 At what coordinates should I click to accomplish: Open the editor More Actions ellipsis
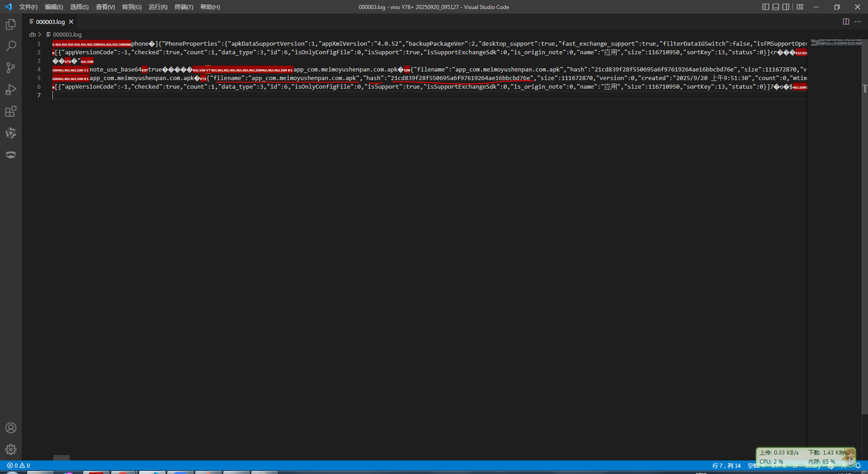[x=858, y=22]
